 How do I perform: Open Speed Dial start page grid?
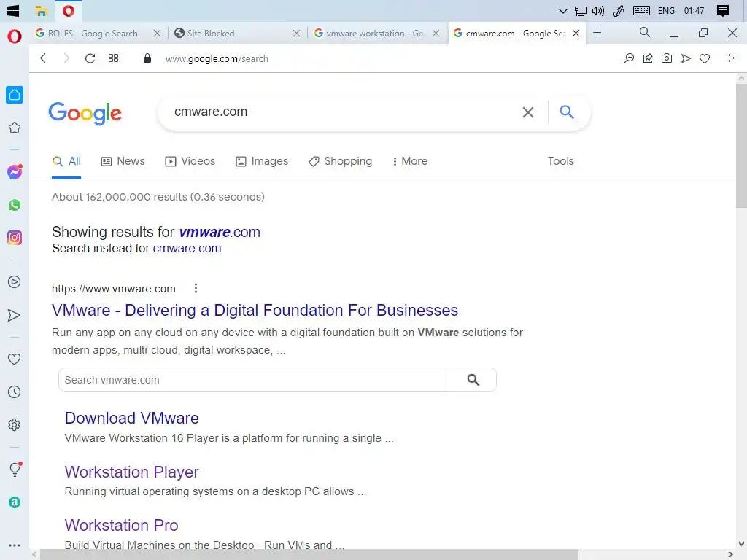pyautogui.click(x=113, y=58)
